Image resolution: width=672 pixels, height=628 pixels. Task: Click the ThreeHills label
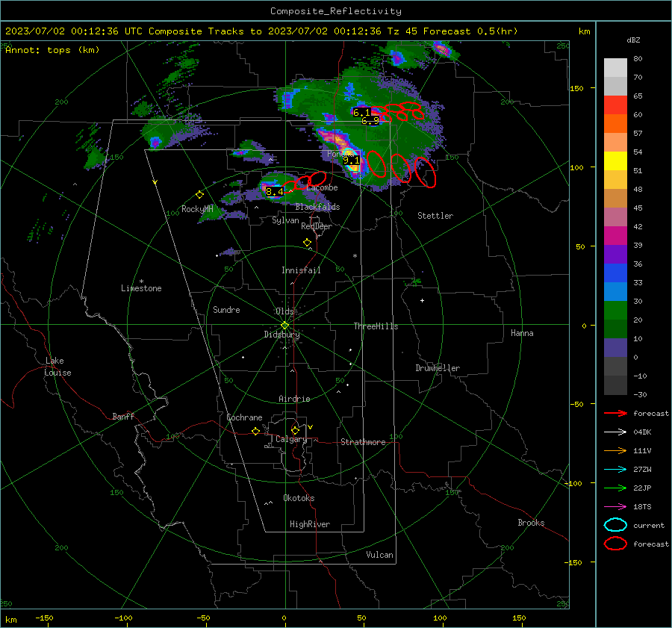tap(376, 326)
